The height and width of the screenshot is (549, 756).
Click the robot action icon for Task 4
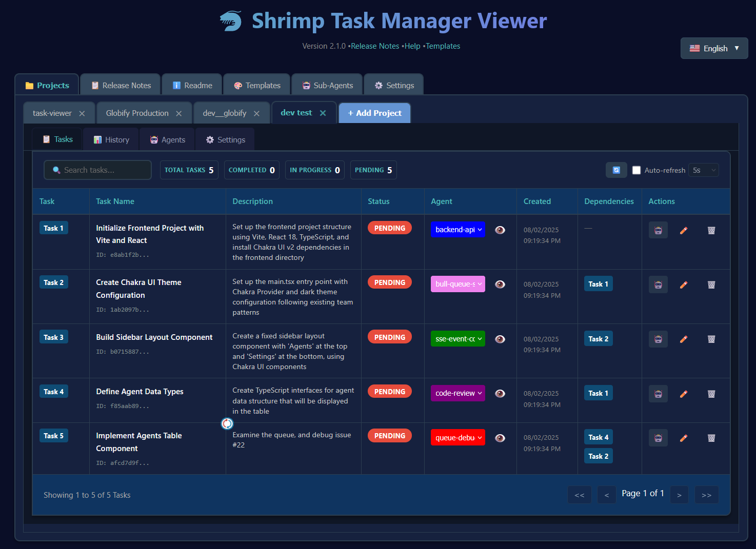(x=658, y=393)
